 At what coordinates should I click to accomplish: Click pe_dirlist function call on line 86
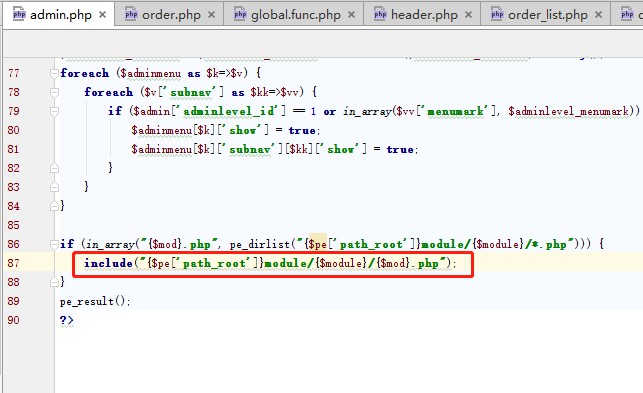tap(260, 244)
